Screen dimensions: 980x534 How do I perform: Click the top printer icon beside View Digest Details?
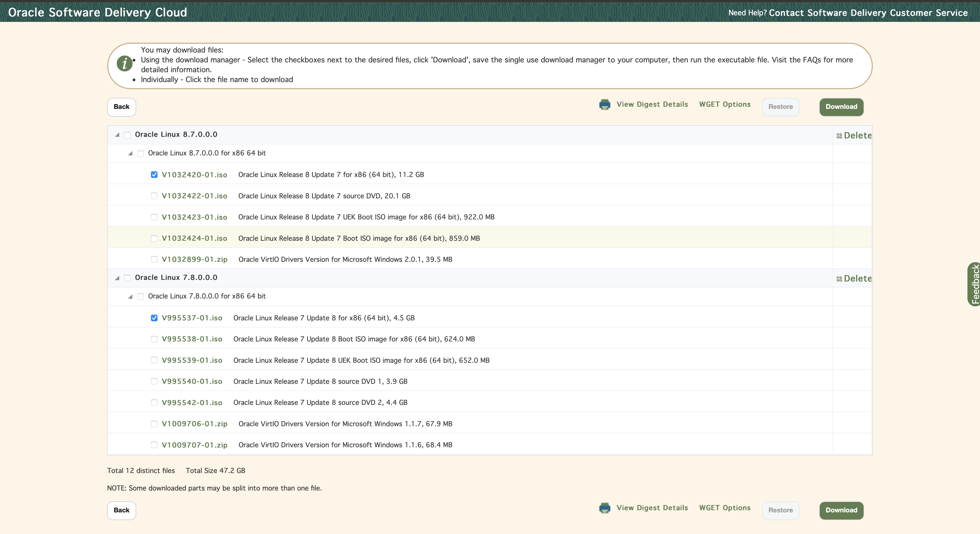click(x=605, y=105)
